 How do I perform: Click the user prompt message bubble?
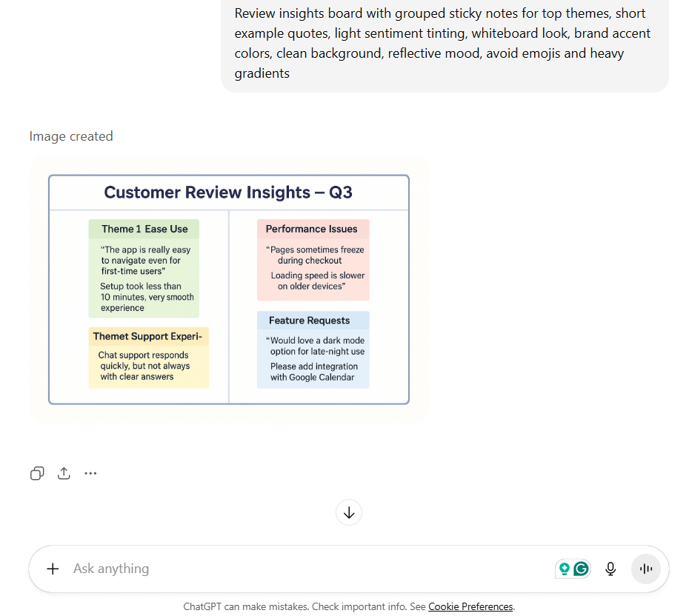pos(445,43)
